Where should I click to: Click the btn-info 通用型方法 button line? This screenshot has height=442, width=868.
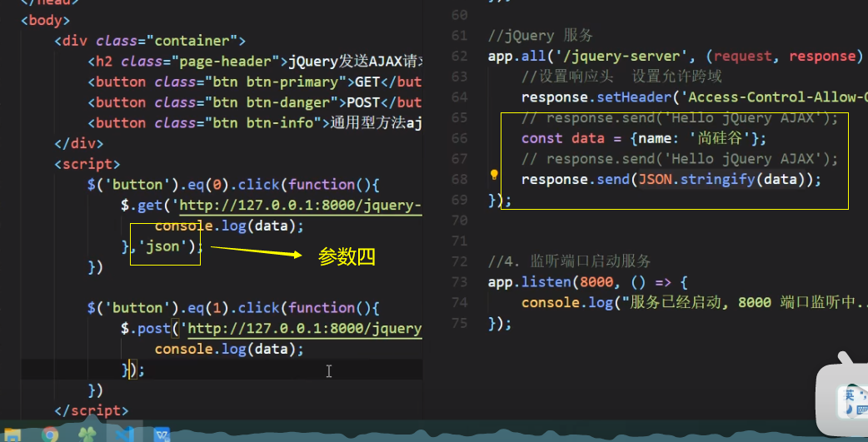coord(255,123)
